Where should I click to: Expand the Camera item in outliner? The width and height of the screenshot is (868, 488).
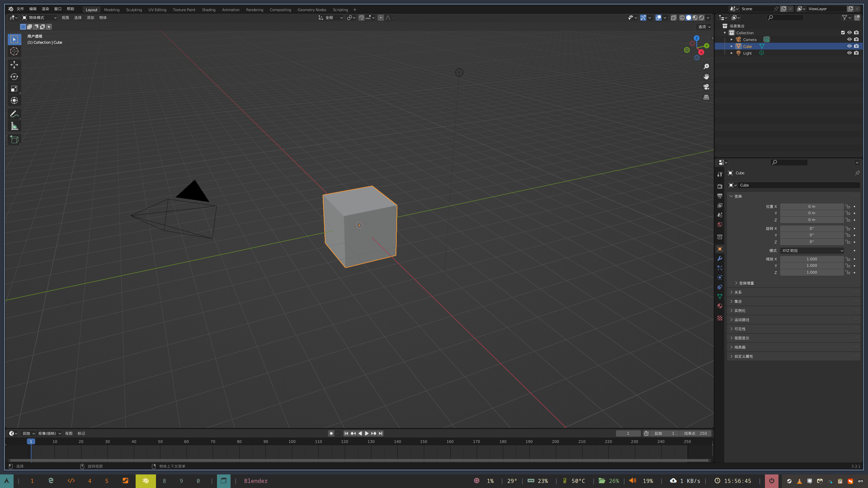click(x=732, y=39)
